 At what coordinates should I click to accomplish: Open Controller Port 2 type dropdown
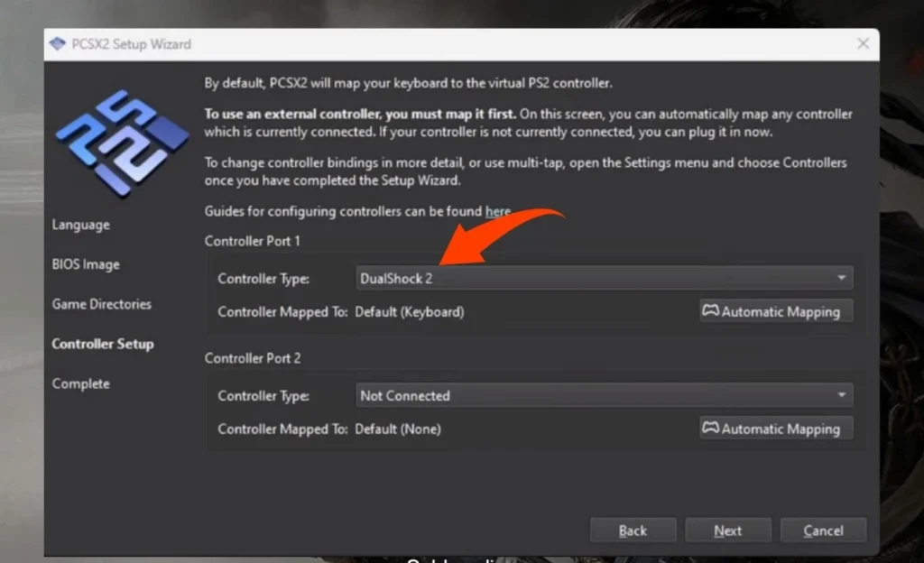click(x=604, y=395)
